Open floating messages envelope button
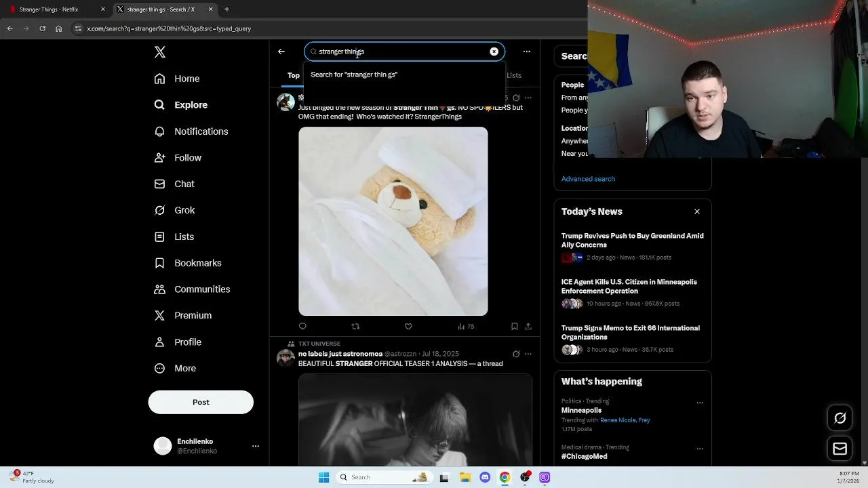The height and width of the screenshot is (488, 868). point(840,449)
